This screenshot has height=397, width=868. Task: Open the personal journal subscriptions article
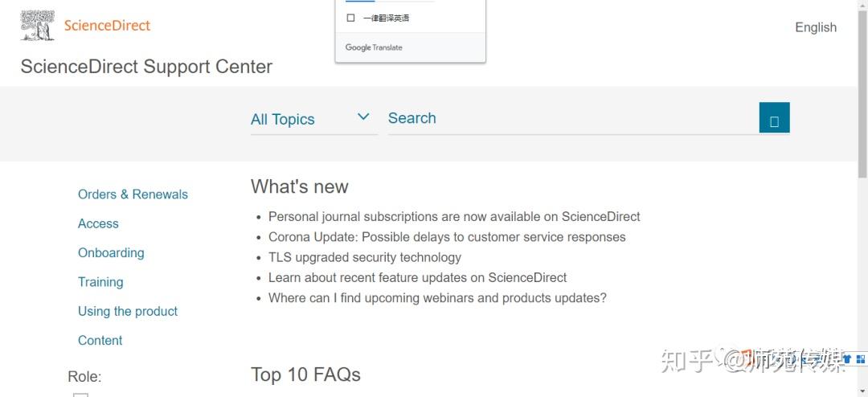point(454,216)
